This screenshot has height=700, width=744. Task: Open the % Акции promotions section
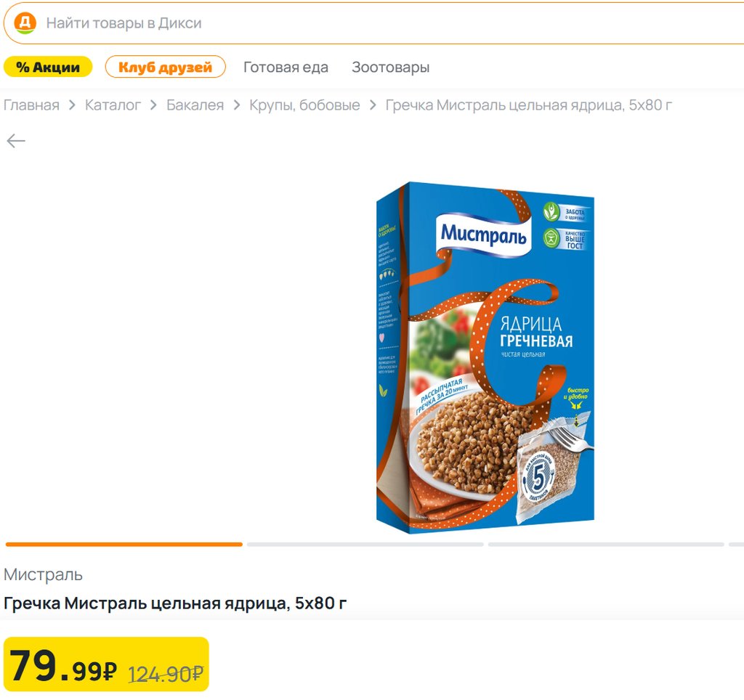tap(48, 68)
